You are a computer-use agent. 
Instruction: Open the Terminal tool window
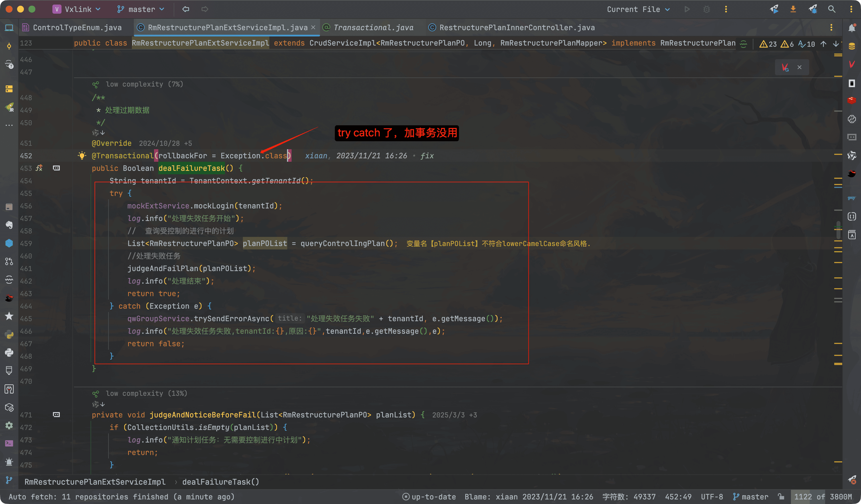9,444
